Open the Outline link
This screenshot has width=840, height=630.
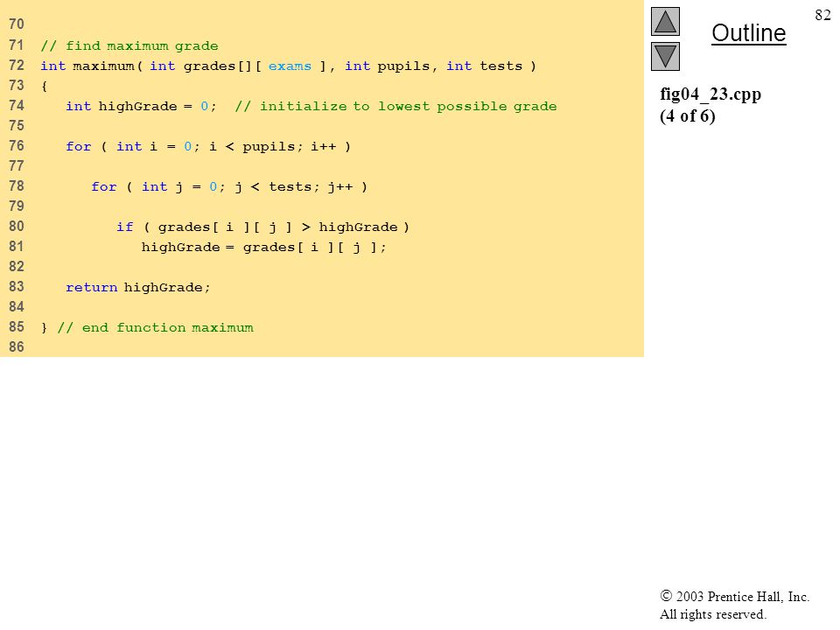coord(748,33)
